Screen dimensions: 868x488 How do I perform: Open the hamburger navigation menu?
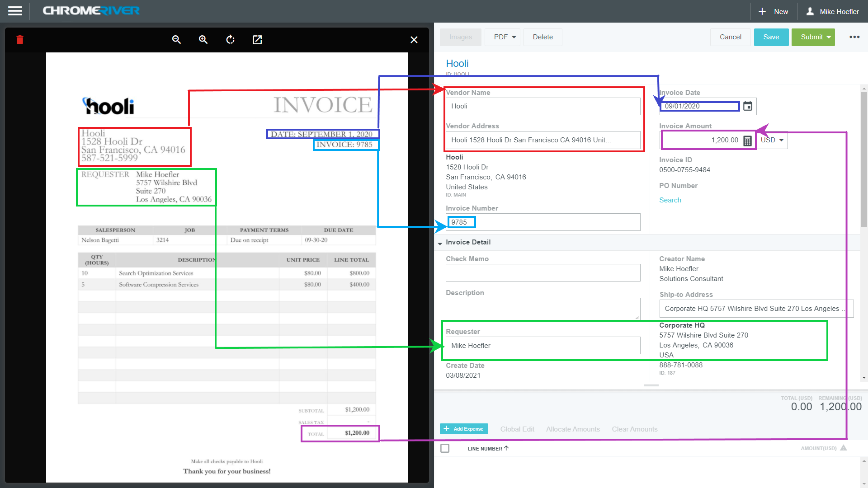pyautogui.click(x=15, y=11)
